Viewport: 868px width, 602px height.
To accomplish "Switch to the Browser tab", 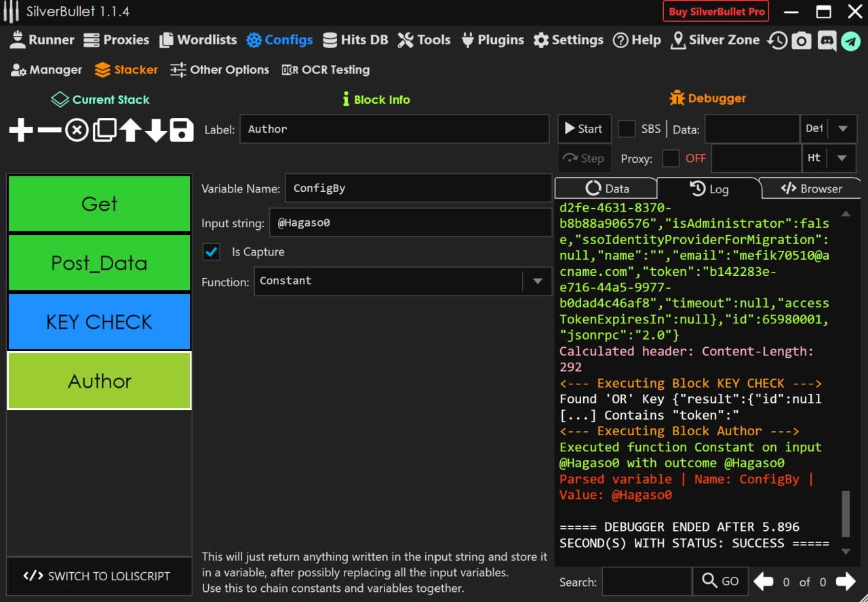I will pos(811,188).
